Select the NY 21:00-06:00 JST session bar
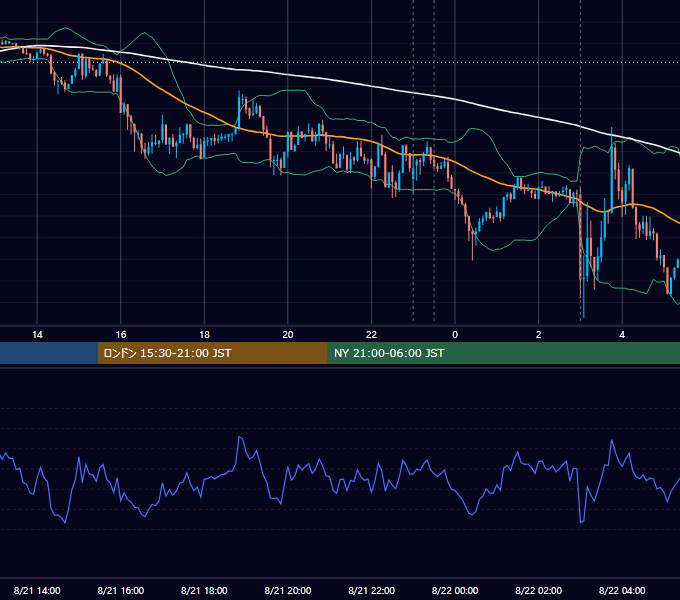680x600 pixels. (x=503, y=353)
